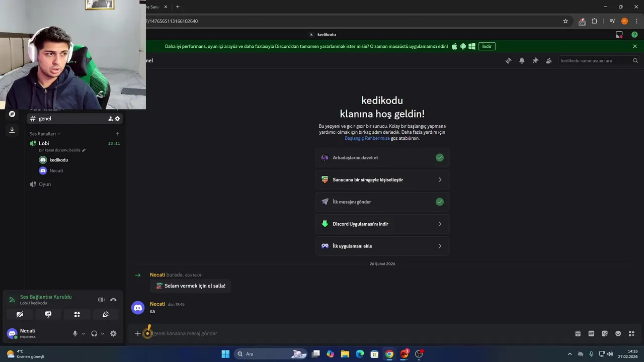Open Discord Uygulaması'nı indir item

[x=382, y=224]
